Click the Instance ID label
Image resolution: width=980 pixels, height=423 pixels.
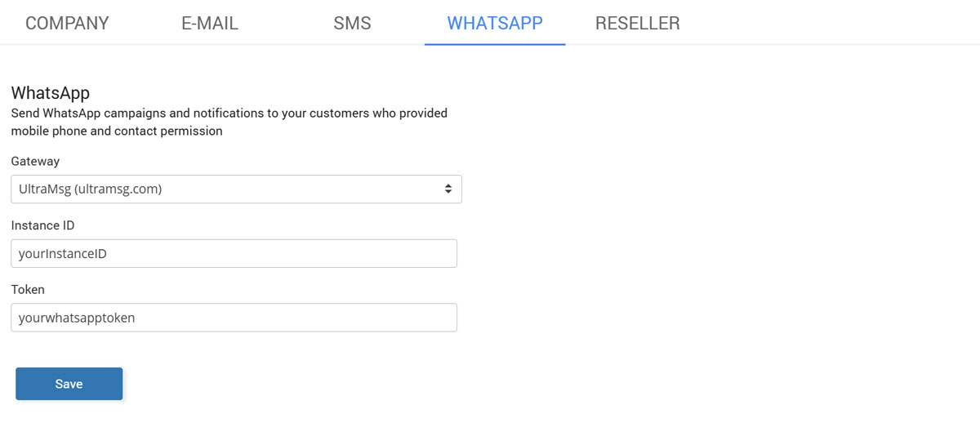tap(43, 225)
